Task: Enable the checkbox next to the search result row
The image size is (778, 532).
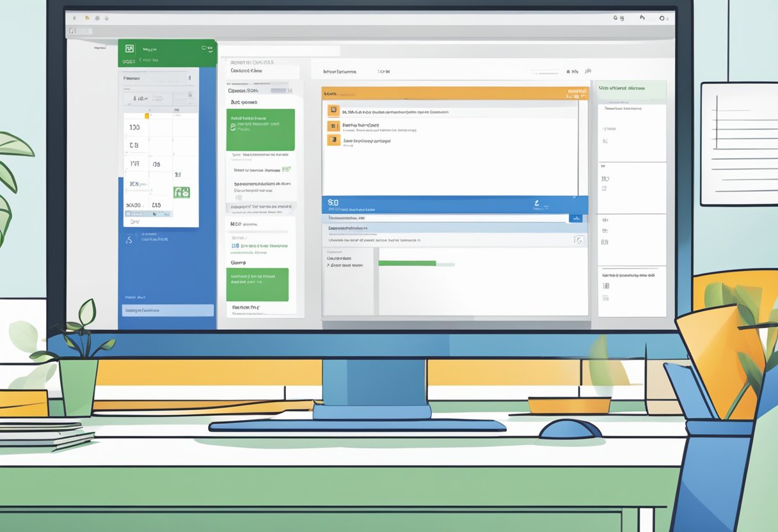Action: (577, 240)
